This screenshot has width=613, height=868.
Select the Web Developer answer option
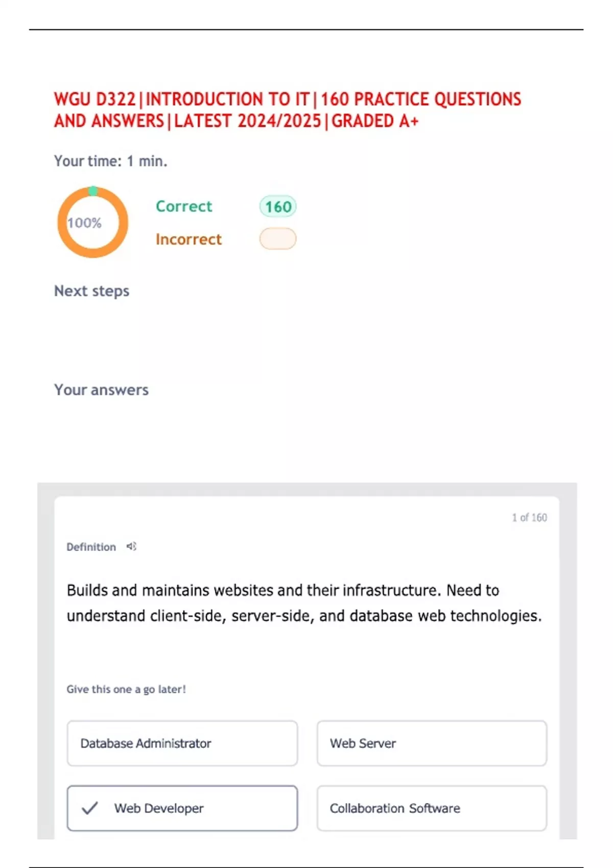coord(182,808)
